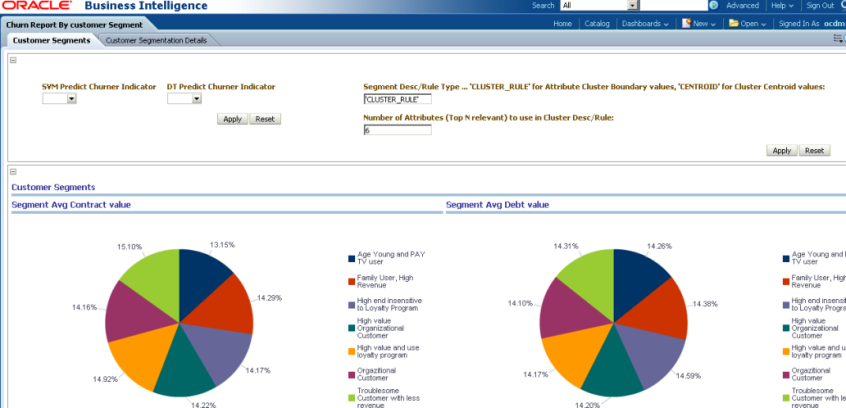
Task: Click the Oracle Business Intelligence logo
Action: pyautogui.click(x=104, y=6)
